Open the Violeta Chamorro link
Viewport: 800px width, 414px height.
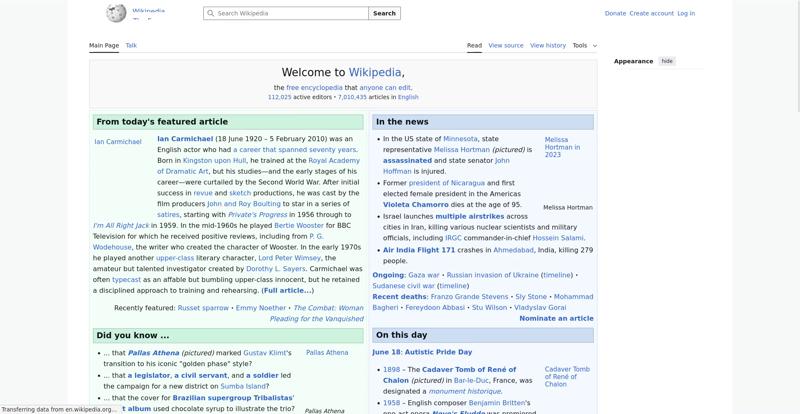416,204
